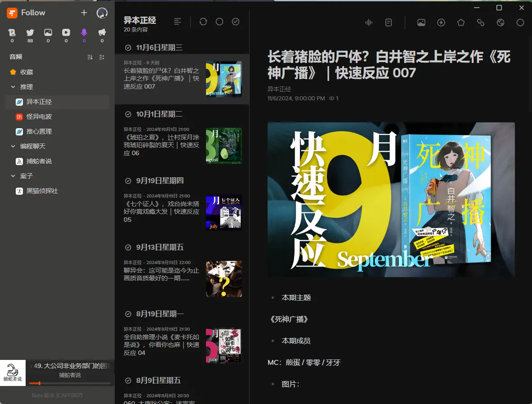Screen dimensions: 532x404
Task: Open the 怪异电波 feed
Action: pyautogui.click(x=58, y=117)
